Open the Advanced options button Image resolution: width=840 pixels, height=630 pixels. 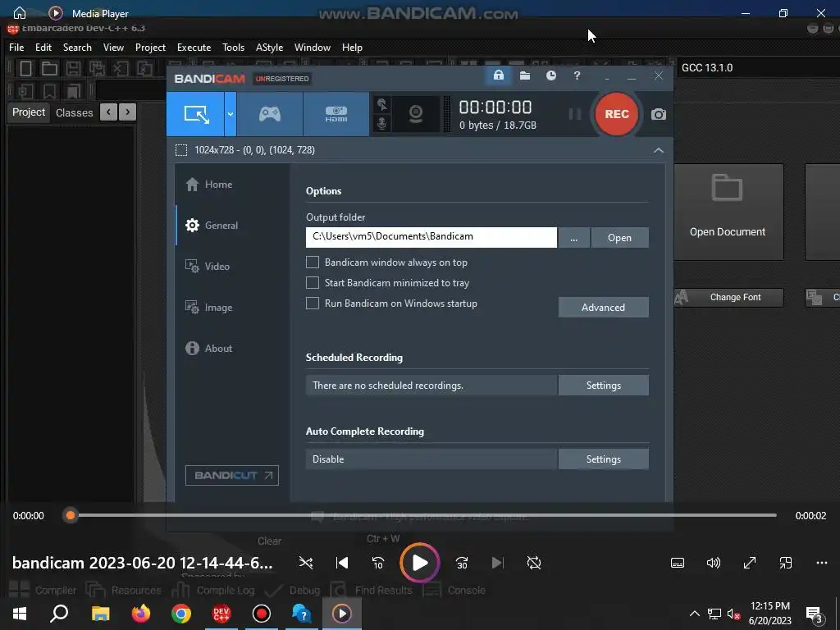[603, 308]
